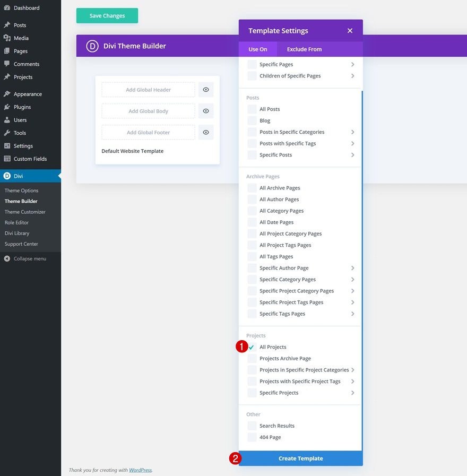This screenshot has height=476, width=467.
Task: Click the Collapse menu arrow icon
Action: [6, 258]
